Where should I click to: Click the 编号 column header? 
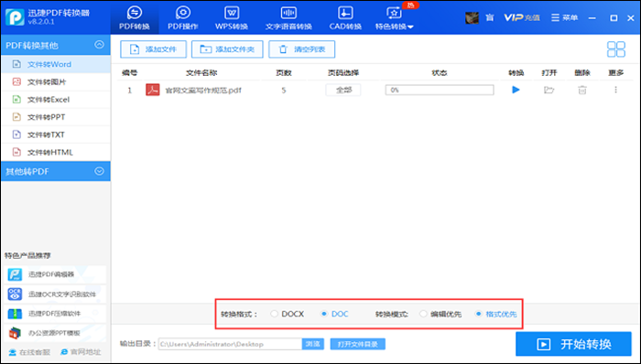130,72
